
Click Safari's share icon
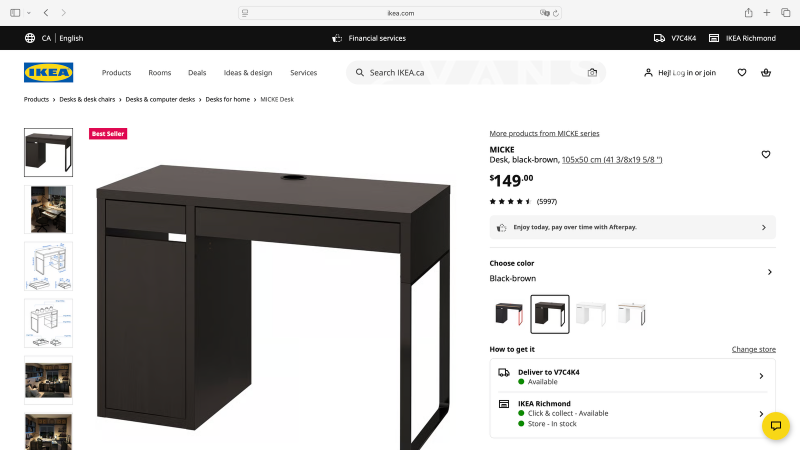click(748, 13)
